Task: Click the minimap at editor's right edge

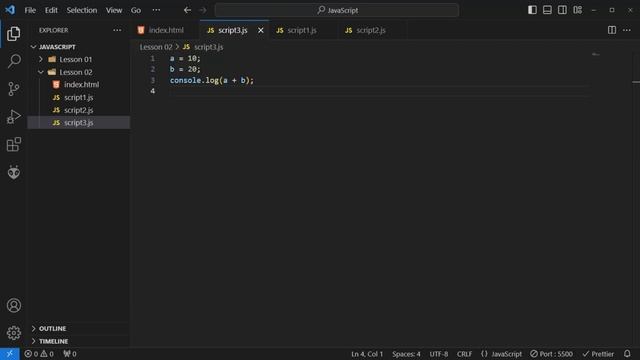Action: [596, 55]
